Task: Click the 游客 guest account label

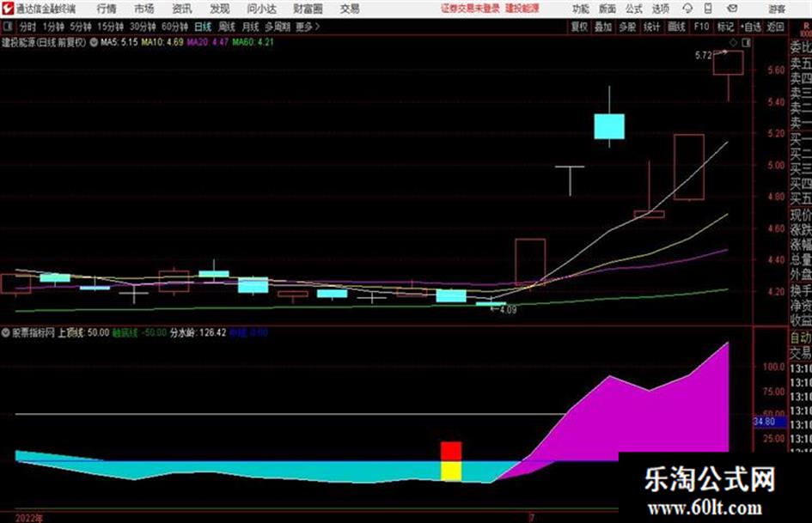Action: 777,9
